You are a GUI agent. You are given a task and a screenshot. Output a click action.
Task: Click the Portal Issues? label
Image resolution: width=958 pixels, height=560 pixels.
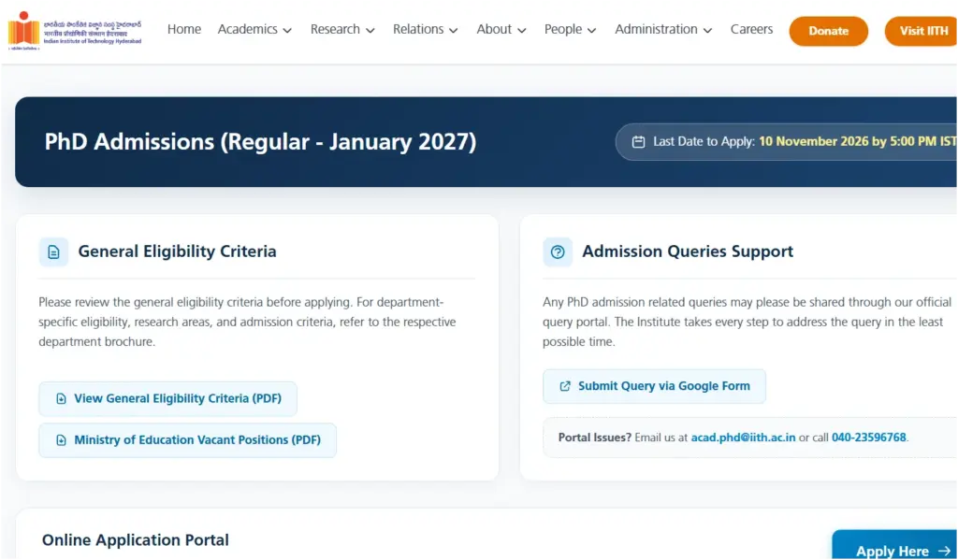click(594, 438)
